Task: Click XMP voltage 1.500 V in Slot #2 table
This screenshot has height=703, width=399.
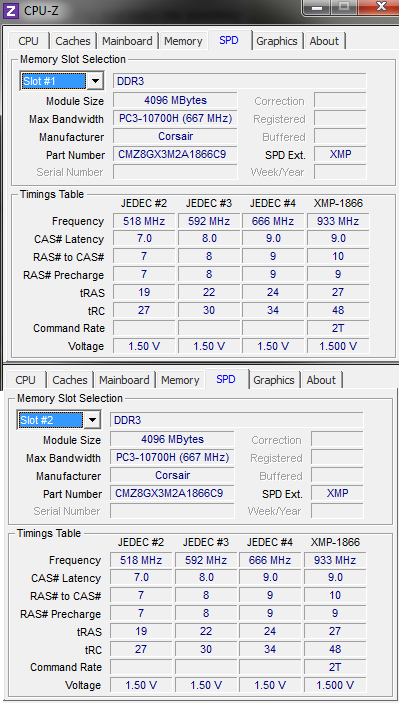Action: pos(335,685)
